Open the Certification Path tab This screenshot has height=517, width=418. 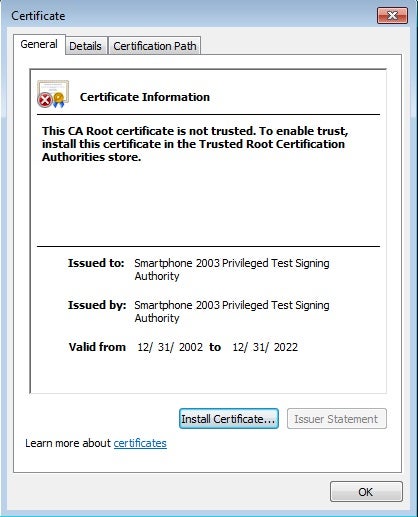(x=155, y=46)
